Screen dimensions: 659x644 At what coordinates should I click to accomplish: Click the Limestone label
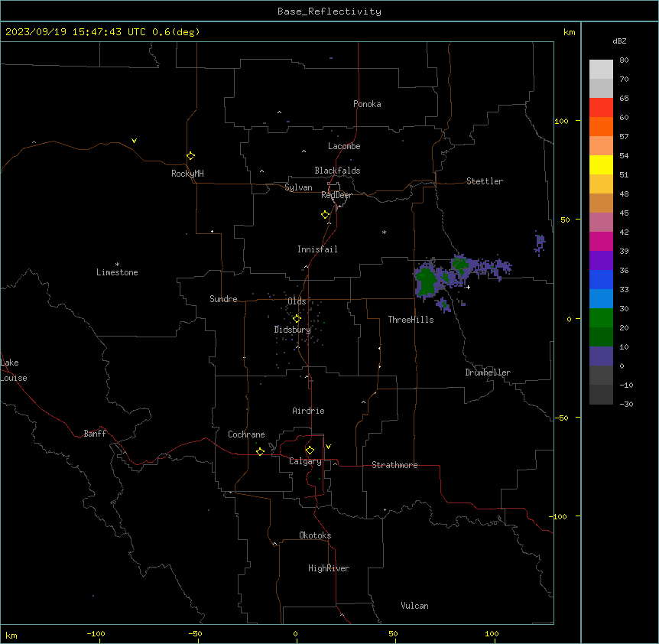pyautogui.click(x=117, y=272)
